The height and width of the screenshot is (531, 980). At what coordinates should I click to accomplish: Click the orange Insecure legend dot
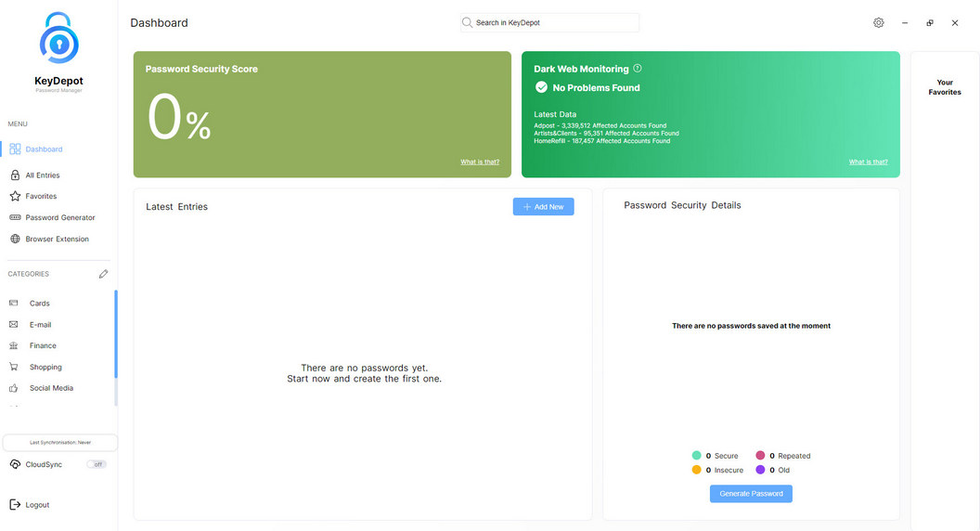(696, 470)
